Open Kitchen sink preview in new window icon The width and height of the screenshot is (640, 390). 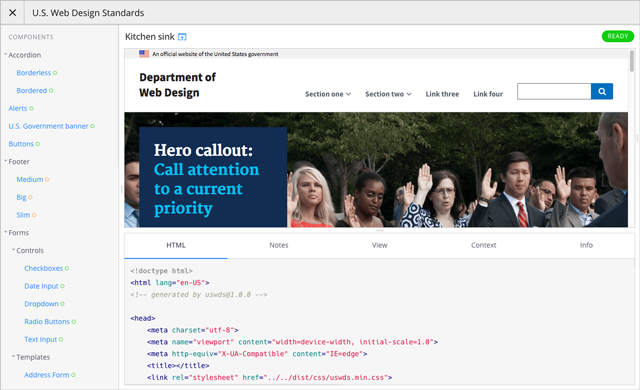click(182, 37)
